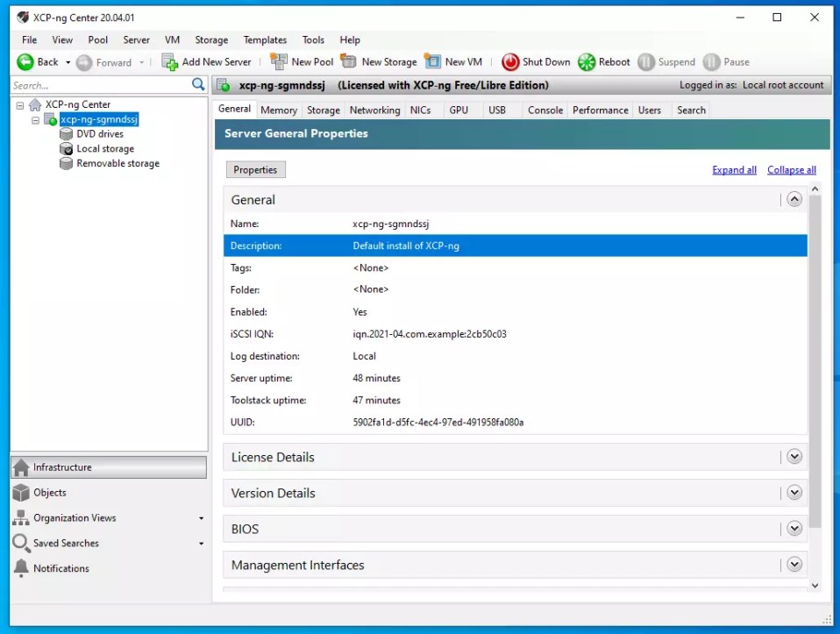Create a VM using the New VM icon

pos(431,61)
